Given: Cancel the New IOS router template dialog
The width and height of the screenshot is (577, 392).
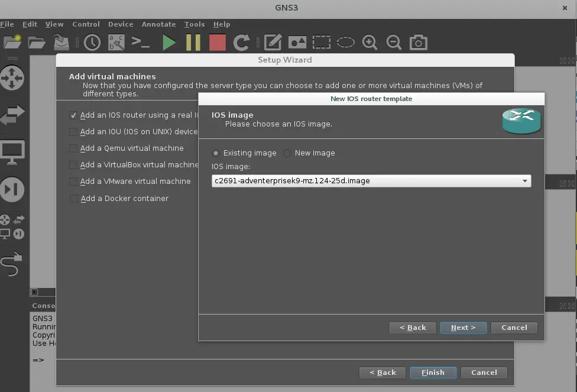Looking at the screenshot, I should tap(514, 328).
